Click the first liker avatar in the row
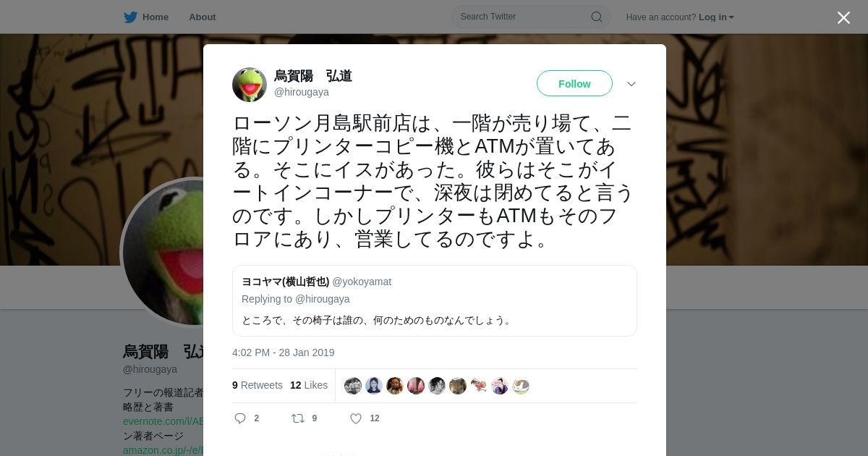The image size is (868, 456). click(353, 386)
